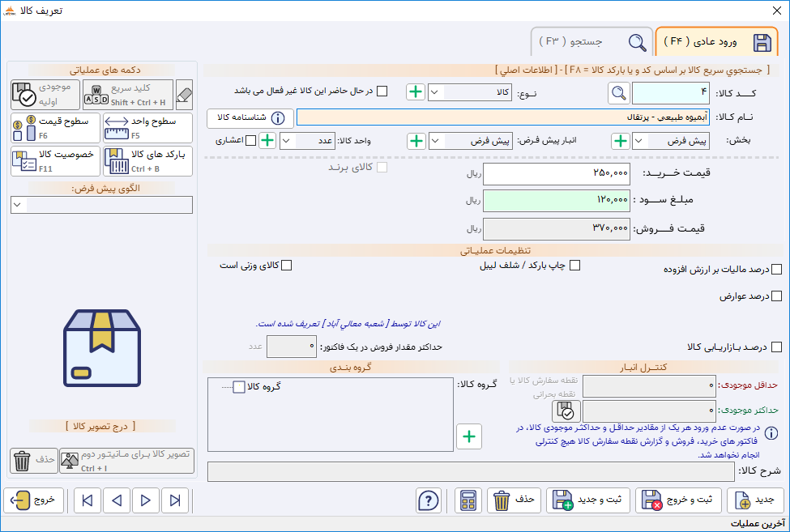This screenshot has height=532, width=790.
Task: Open the بخش dropdown
Action: coord(638,142)
